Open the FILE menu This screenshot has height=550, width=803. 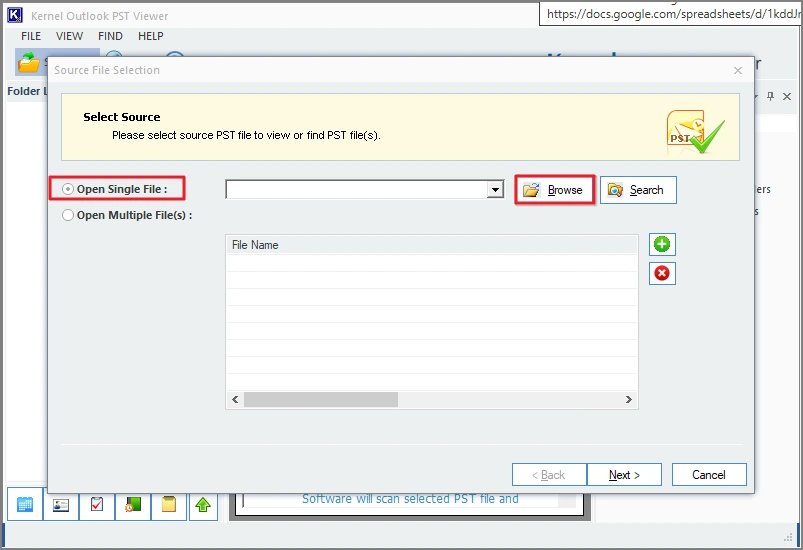31,36
